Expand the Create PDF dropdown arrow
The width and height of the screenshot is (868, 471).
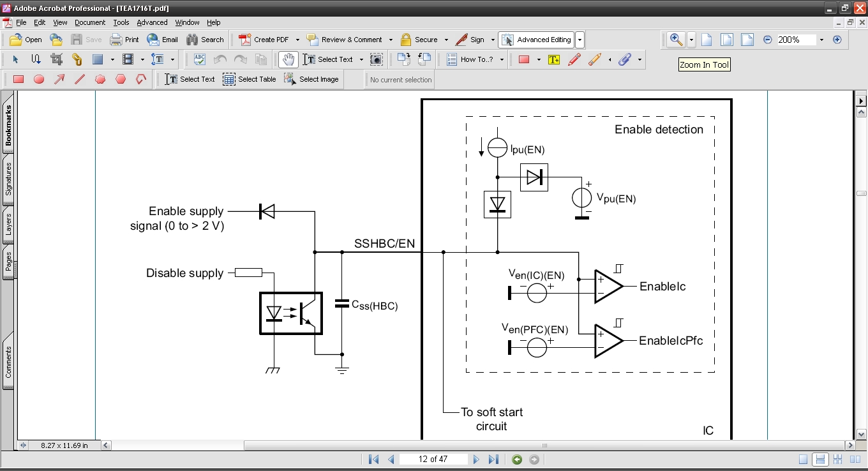(297, 40)
